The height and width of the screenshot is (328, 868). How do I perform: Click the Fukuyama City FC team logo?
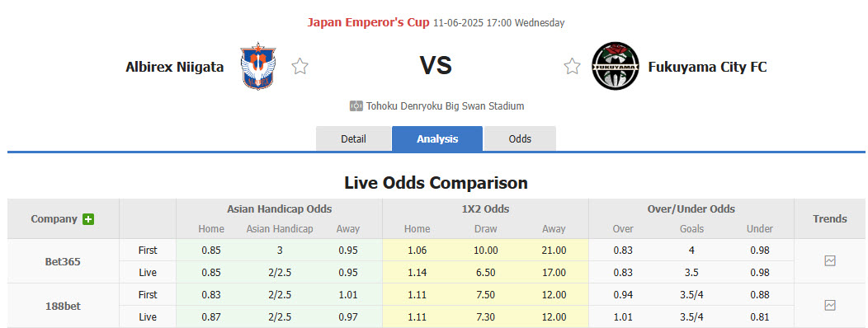[615, 66]
